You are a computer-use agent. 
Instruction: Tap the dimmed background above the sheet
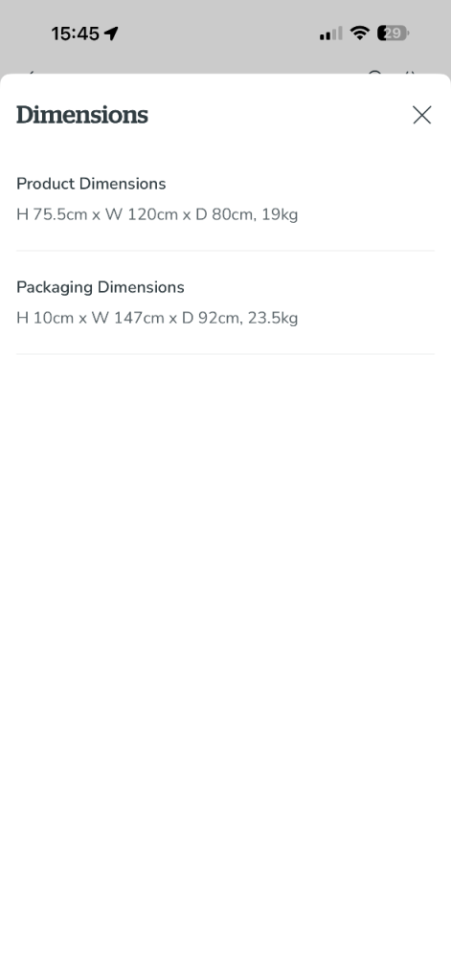pyautogui.click(x=225, y=56)
